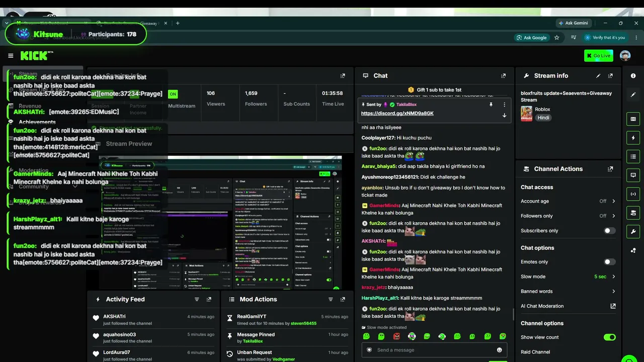Click the Hindi language tag
The height and width of the screenshot is (362, 644).
coord(543,118)
